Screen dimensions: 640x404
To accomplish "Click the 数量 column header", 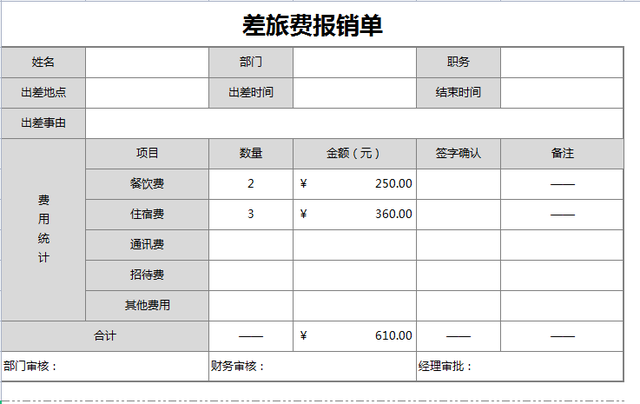I will coord(251,153).
